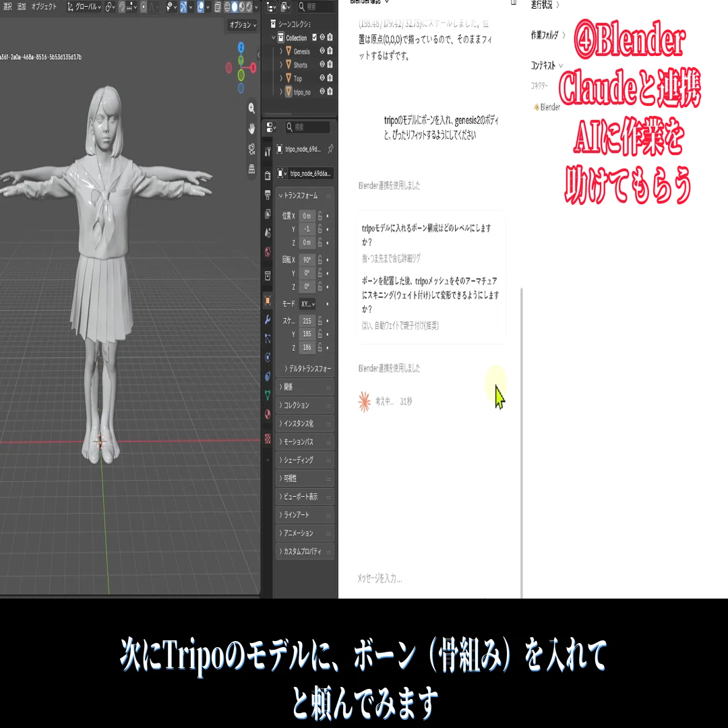The height and width of the screenshot is (728, 728).
Task: Toggle Collection exclude checkbox in outliner
Action: click(x=314, y=37)
